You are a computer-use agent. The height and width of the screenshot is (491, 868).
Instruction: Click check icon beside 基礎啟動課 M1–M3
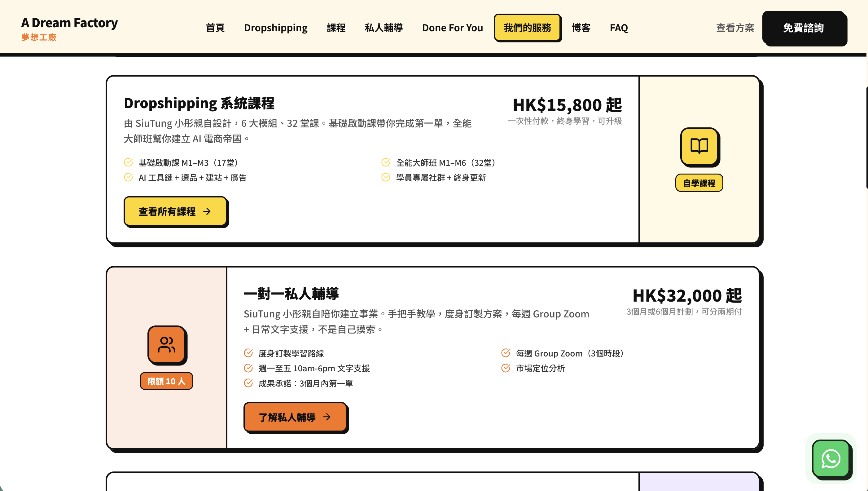[128, 162]
